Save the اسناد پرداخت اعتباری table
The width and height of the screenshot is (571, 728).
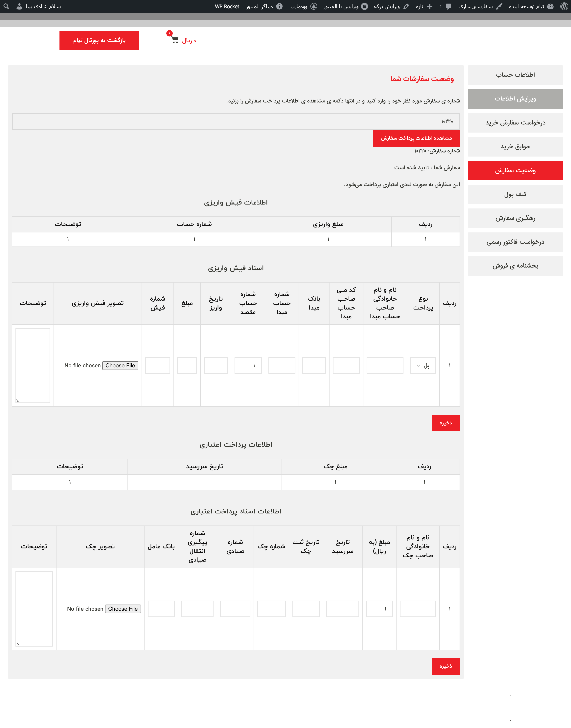[x=446, y=666]
